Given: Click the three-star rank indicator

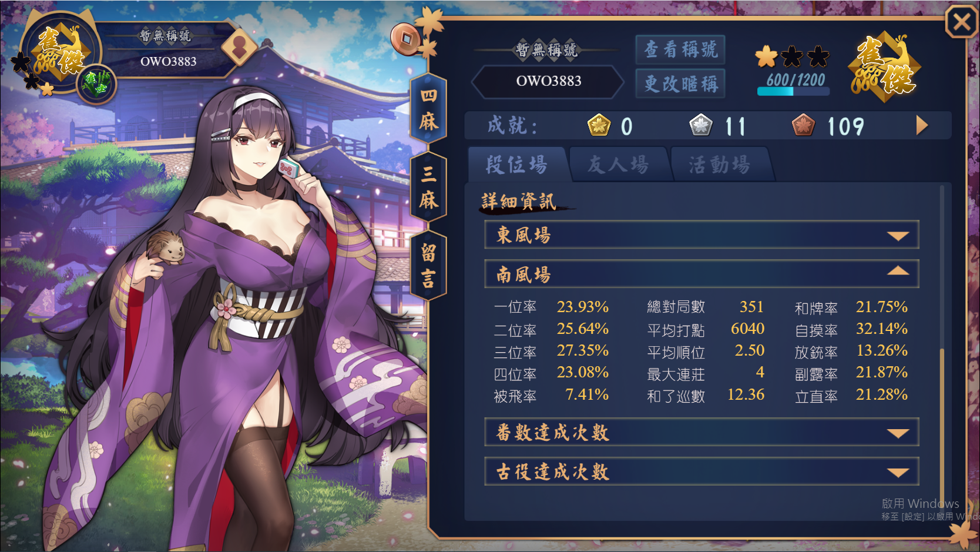Looking at the screenshot, I should (x=793, y=56).
